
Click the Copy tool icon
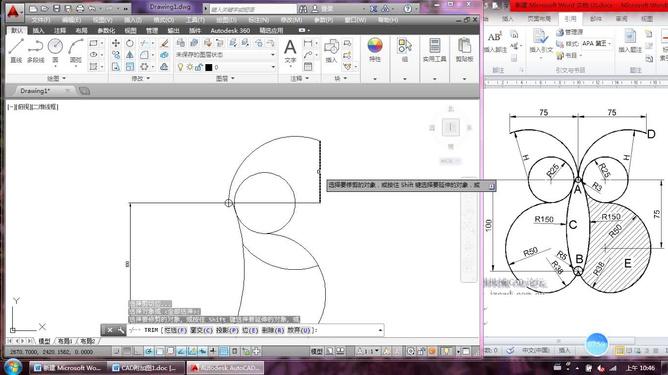116,55
